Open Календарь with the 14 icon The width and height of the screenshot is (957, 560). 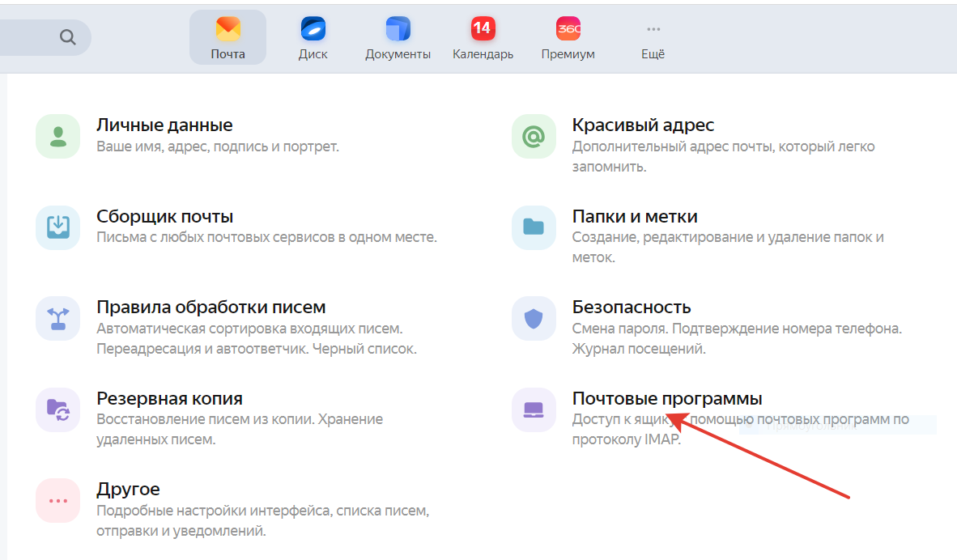click(x=483, y=38)
